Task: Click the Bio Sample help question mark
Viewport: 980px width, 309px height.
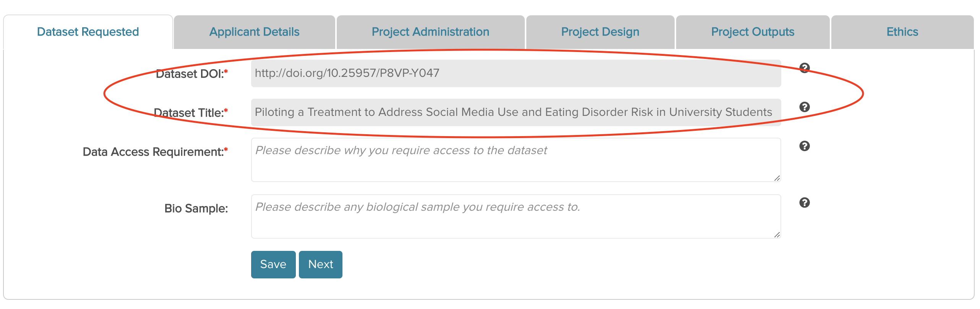Action: pyautogui.click(x=805, y=203)
